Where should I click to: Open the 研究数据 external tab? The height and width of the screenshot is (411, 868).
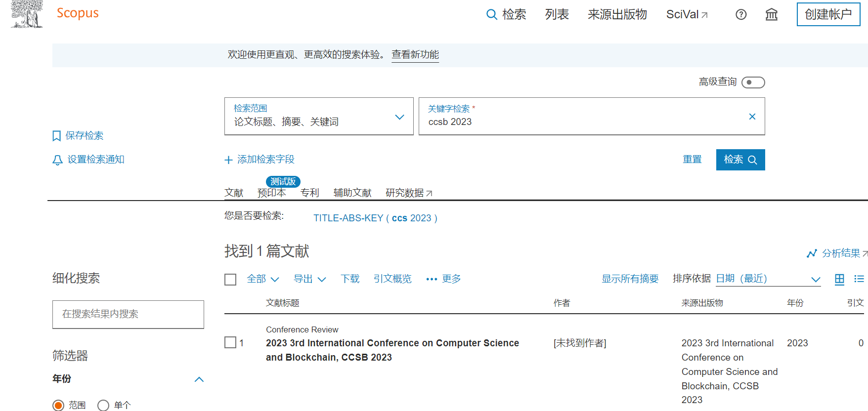click(409, 193)
